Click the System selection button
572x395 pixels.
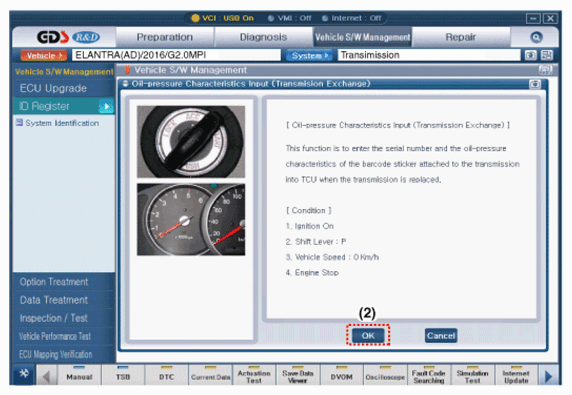point(309,55)
